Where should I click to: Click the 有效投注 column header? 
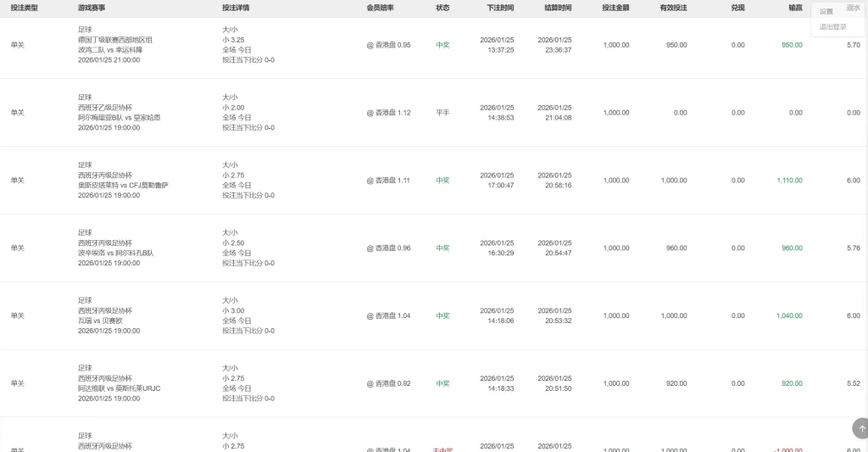coord(673,8)
